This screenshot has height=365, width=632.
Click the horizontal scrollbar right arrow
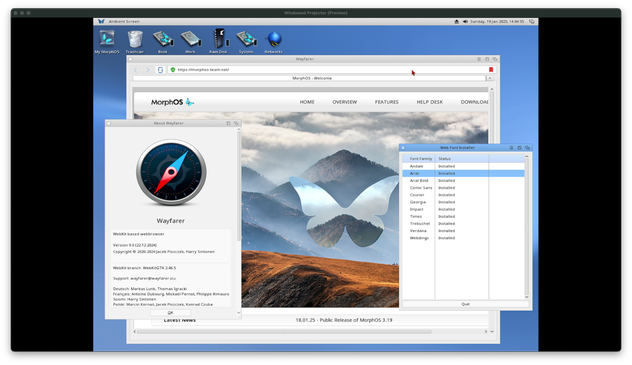[x=486, y=332]
